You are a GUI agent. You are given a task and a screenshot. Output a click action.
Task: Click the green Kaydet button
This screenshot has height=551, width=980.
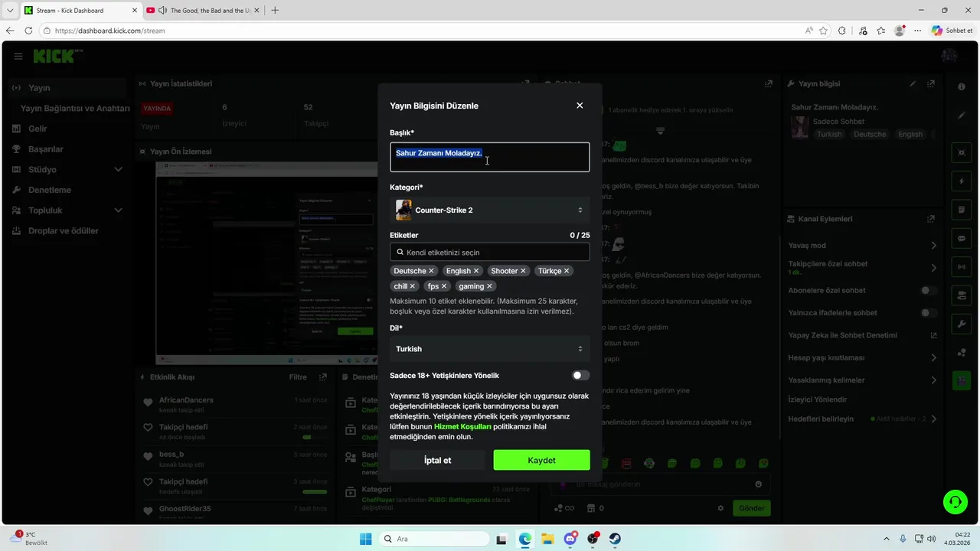tap(541, 460)
